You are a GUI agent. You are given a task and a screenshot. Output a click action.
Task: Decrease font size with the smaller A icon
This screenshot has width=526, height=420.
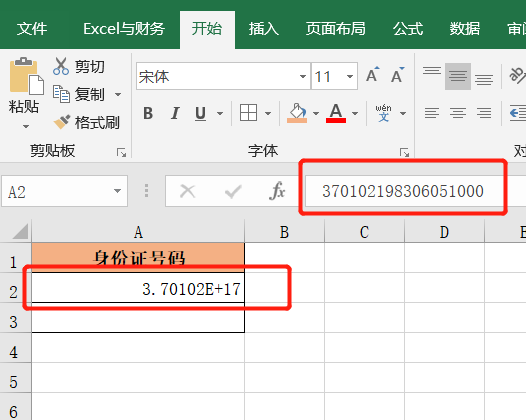[x=398, y=75]
